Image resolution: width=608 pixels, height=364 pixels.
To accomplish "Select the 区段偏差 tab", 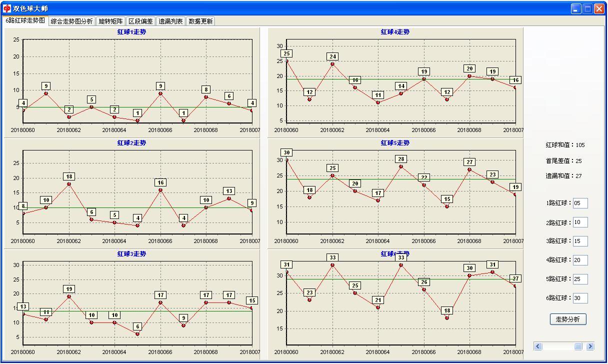I will tap(141, 21).
